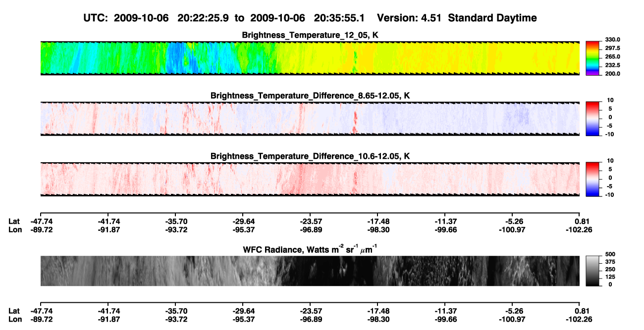Click the "Brightness_Temperature_12_05, K" panel title
The width and height of the screenshot is (644, 330).
[310, 35]
